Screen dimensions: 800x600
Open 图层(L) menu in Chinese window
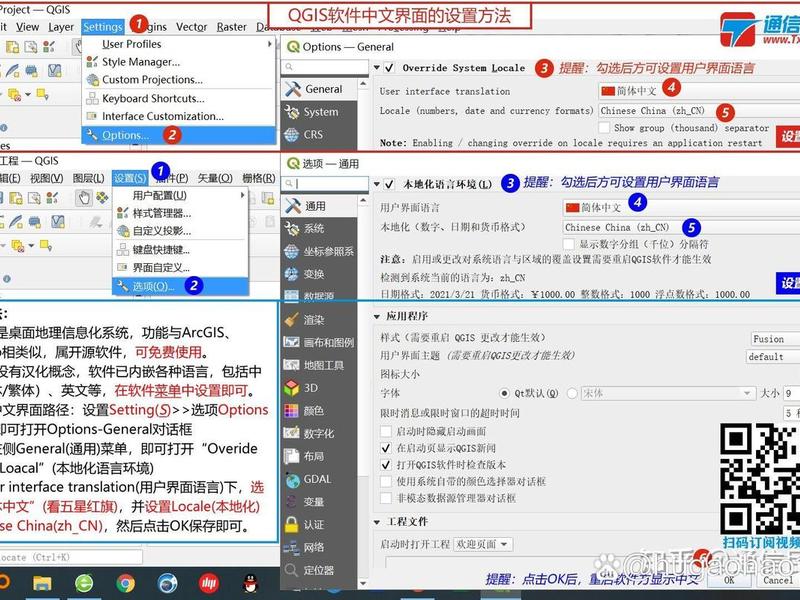point(88,178)
